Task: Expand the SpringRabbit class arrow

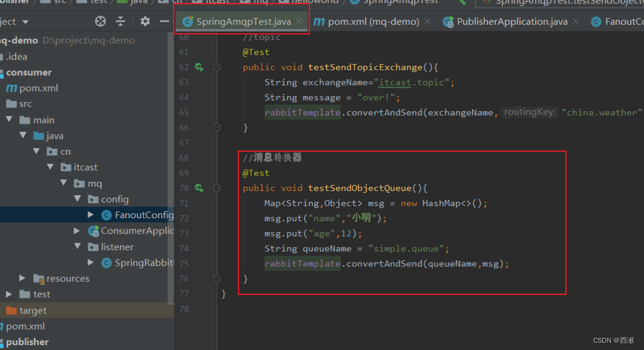Action: (x=91, y=262)
